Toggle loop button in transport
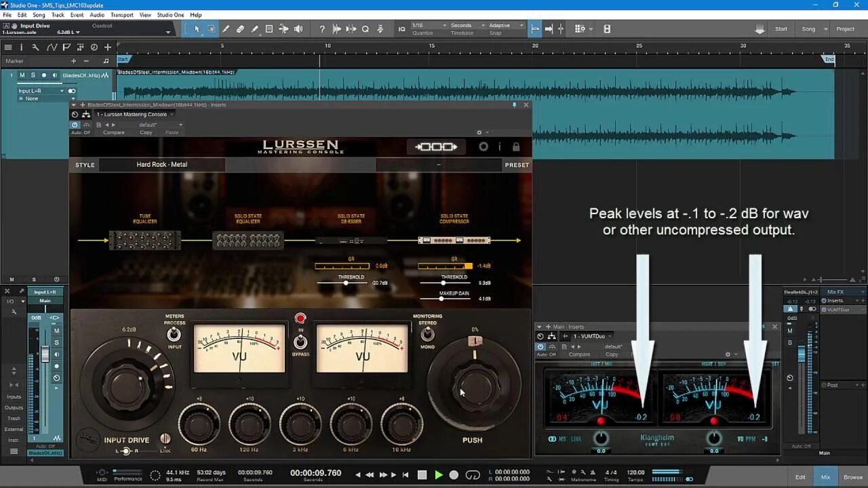The width and height of the screenshot is (868, 488). coord(473,475)
